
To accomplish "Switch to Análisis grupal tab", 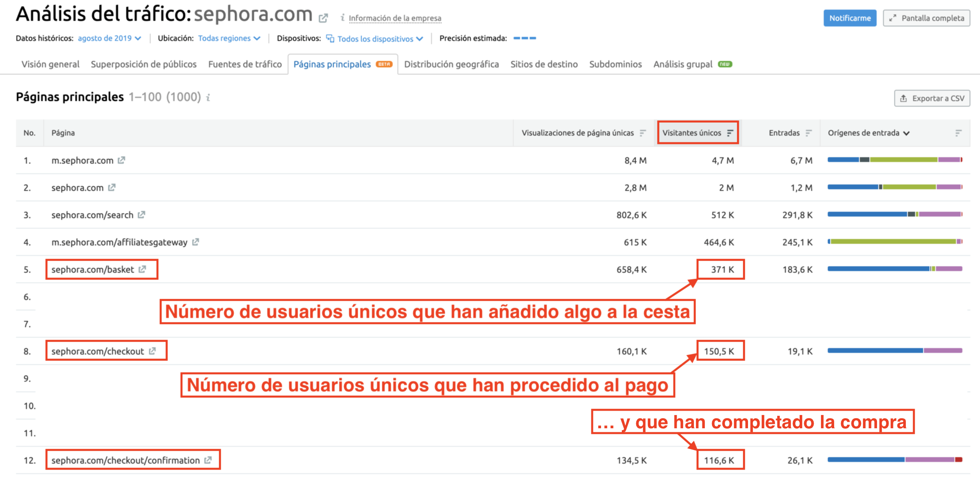I will (x=693, y=64).
